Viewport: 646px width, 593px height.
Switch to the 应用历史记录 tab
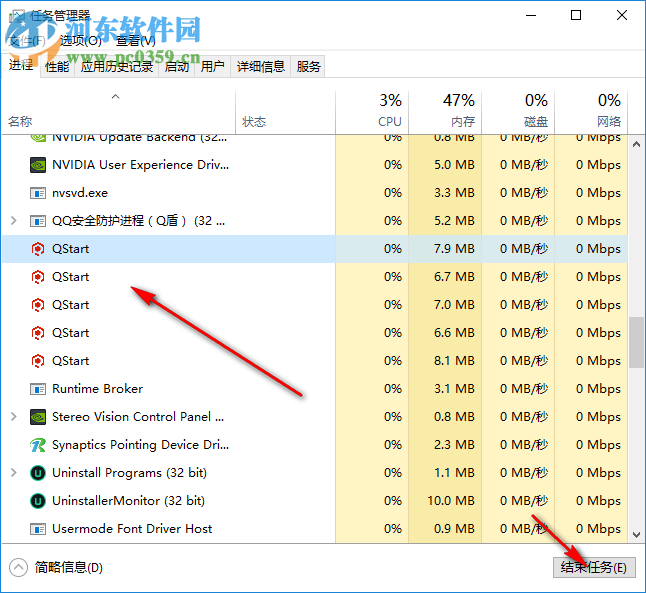[x=117, y=66]
